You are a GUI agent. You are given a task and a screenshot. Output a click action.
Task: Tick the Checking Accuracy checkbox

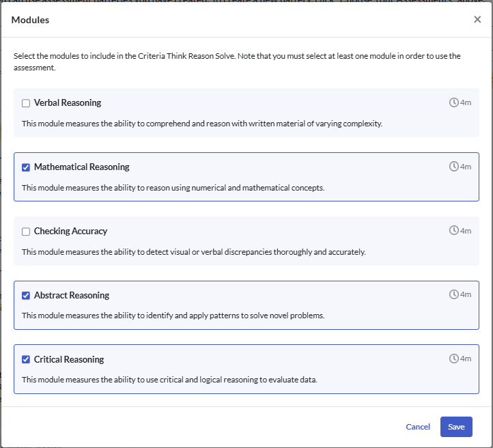coord(26,232)
